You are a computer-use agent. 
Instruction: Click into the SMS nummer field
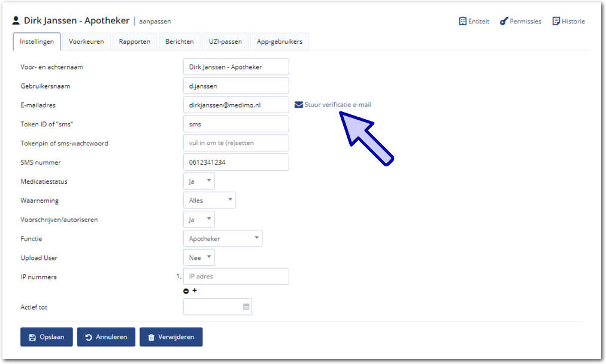click(235, 162)
